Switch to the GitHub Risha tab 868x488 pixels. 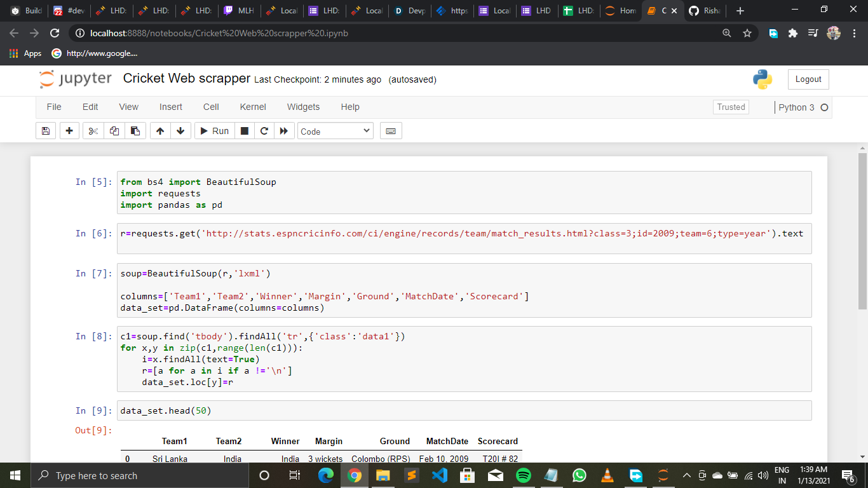[x=705, y=11]
